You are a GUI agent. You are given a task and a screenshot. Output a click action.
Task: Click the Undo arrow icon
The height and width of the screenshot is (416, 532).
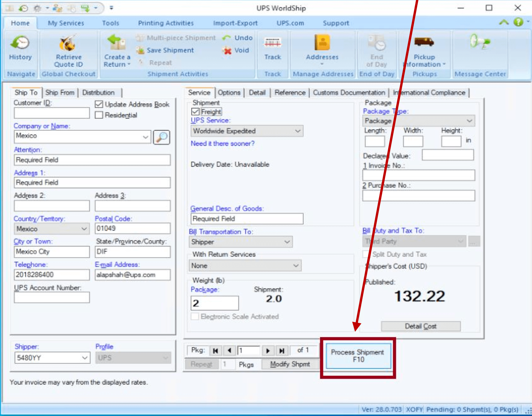coord(227,38)
